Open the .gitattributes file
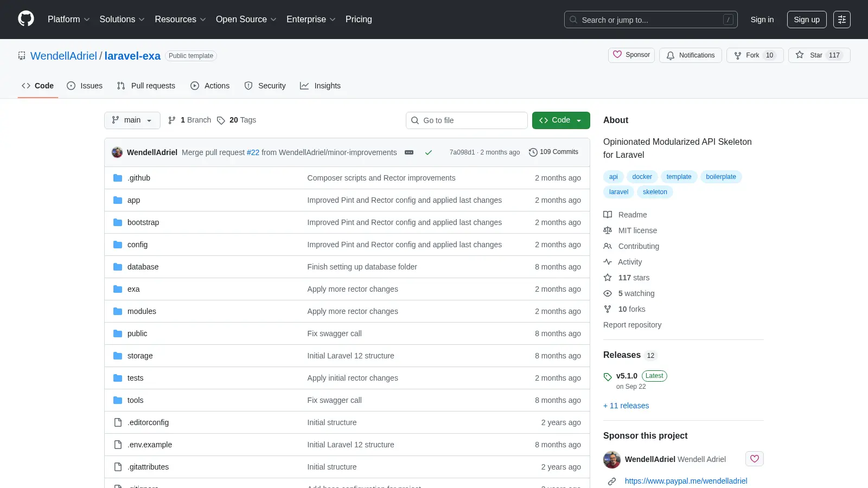868x488 pixels. (148, 467)
